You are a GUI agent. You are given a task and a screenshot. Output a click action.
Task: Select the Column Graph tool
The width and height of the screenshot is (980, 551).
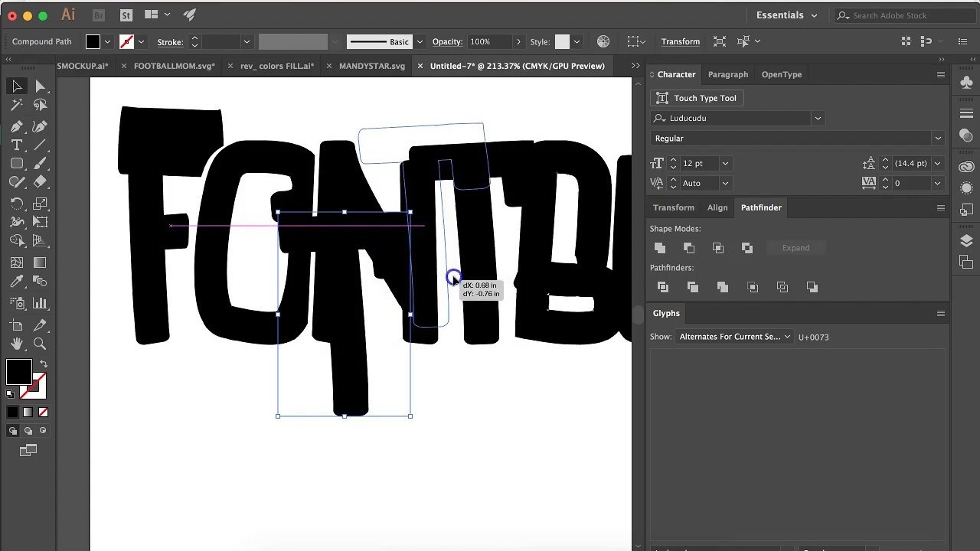[40, 303]
